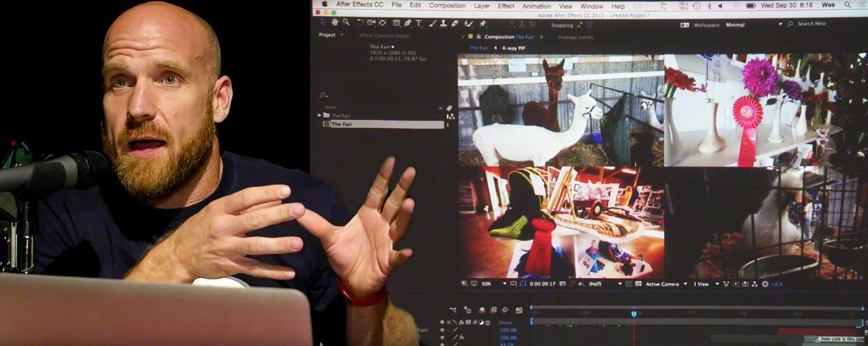Select the Zoom magnifier tool
The width and height of the screenshot is (868, 346).
click(x=346, y=23)
